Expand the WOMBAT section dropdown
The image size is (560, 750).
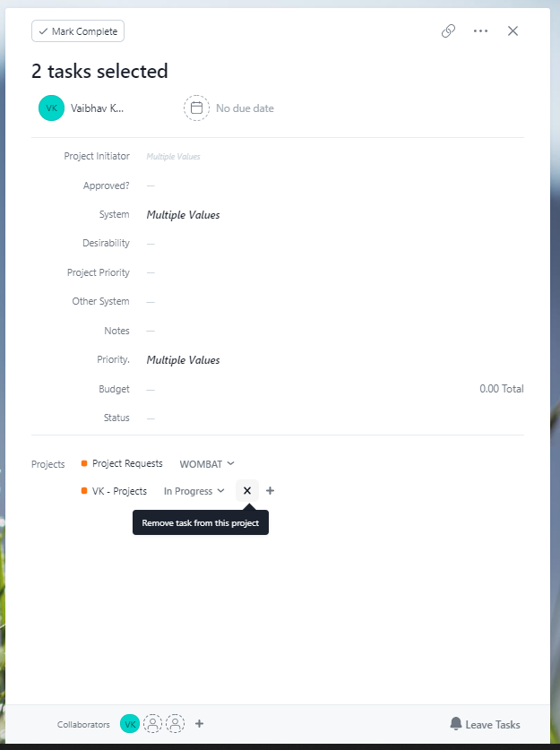(207, 464)
